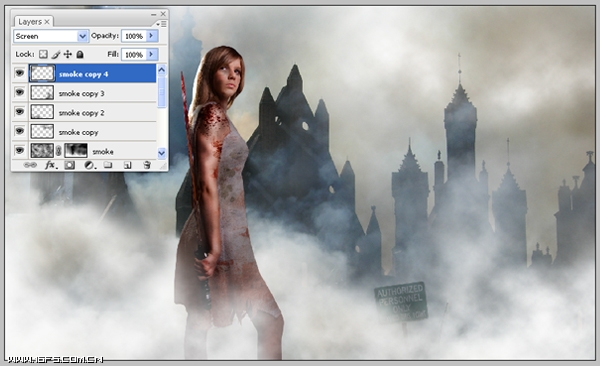This screenshot has width=600, height=366.
Task: Open the layer style fx menu
Action: 51,165
